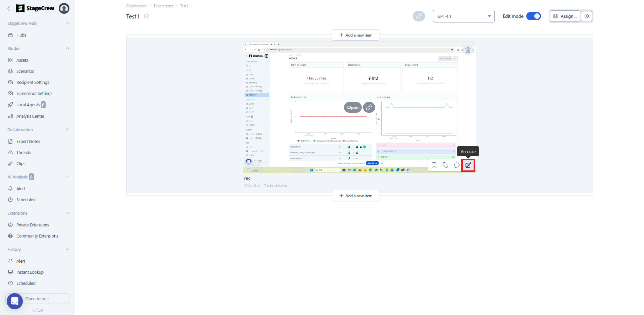Delete item using trash icon

(468, 50)
